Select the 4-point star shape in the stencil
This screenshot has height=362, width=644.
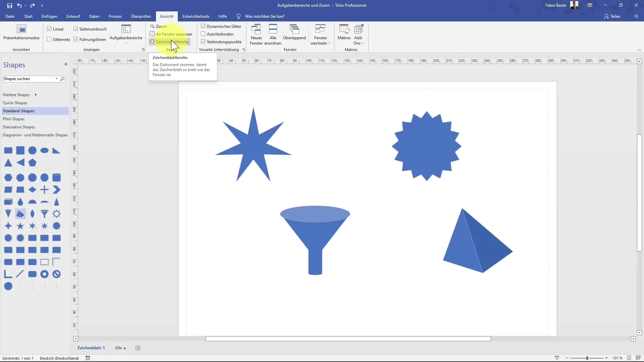(8, 226)
